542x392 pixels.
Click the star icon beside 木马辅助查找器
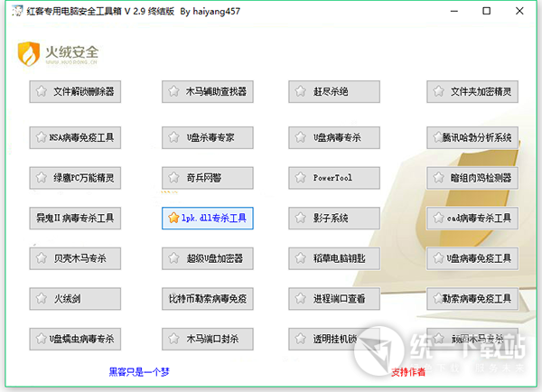pyautogui.click(x=173, y=91)
